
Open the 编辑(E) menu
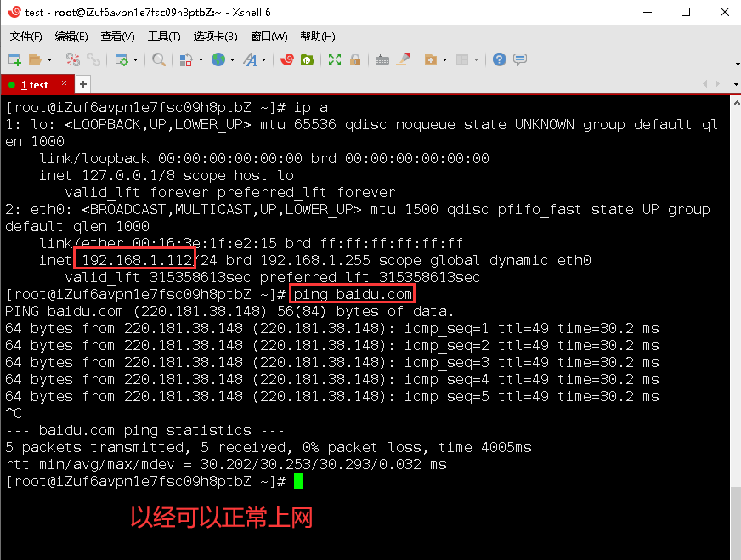click(71, 37)
